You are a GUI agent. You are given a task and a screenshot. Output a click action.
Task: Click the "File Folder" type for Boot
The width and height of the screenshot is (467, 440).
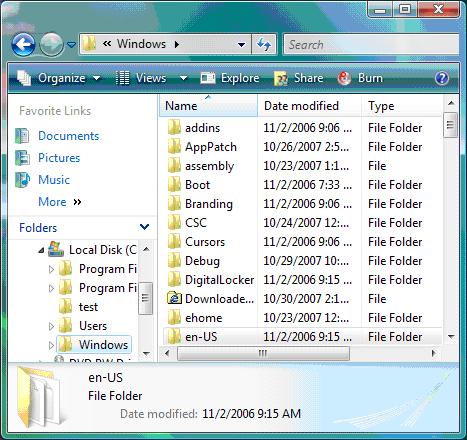(395, 185)
